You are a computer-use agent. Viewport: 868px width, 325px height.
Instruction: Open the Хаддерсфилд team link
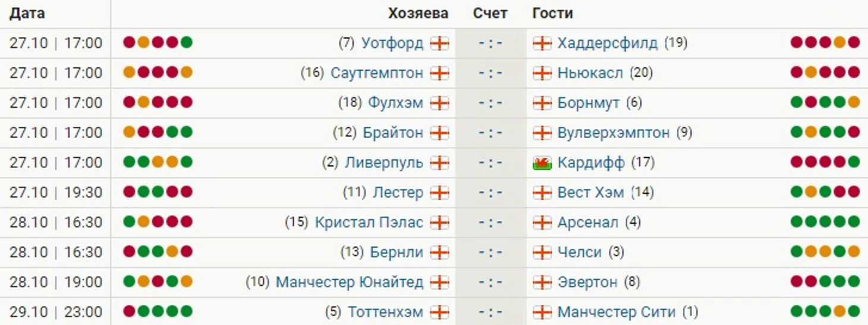[x=608, y=43]
